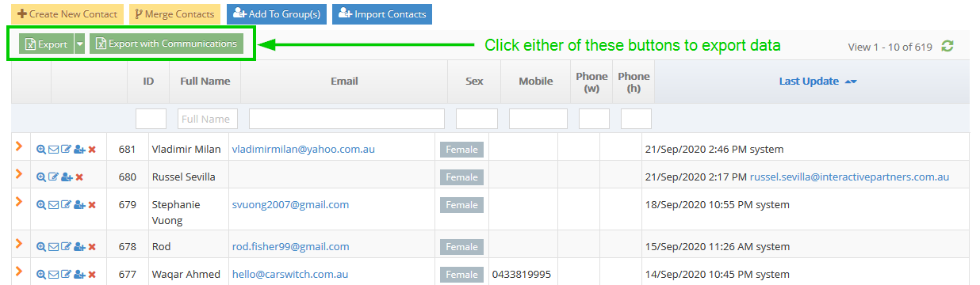980x285 pixels.
Task: Focus the ID filter input field
Action: click(x=151, y=119)
